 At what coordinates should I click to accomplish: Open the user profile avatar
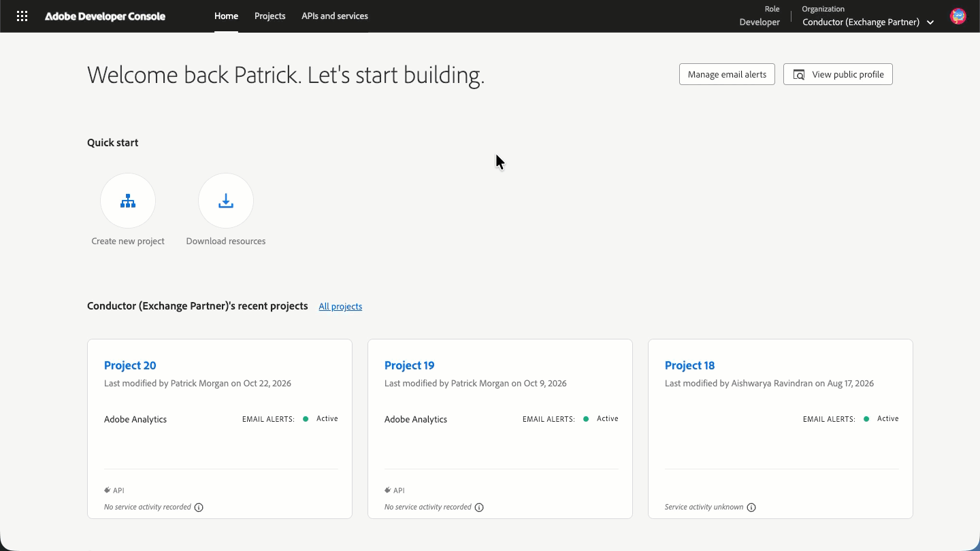point(958,16)
